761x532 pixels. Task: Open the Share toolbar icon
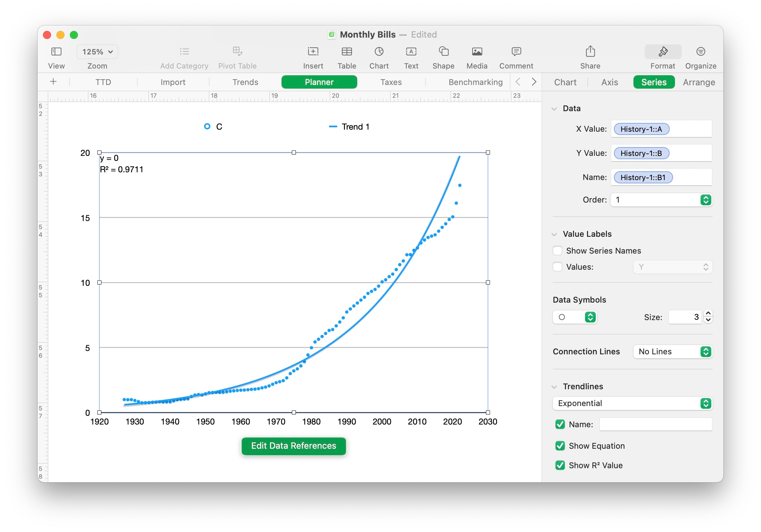click(590, 52)
